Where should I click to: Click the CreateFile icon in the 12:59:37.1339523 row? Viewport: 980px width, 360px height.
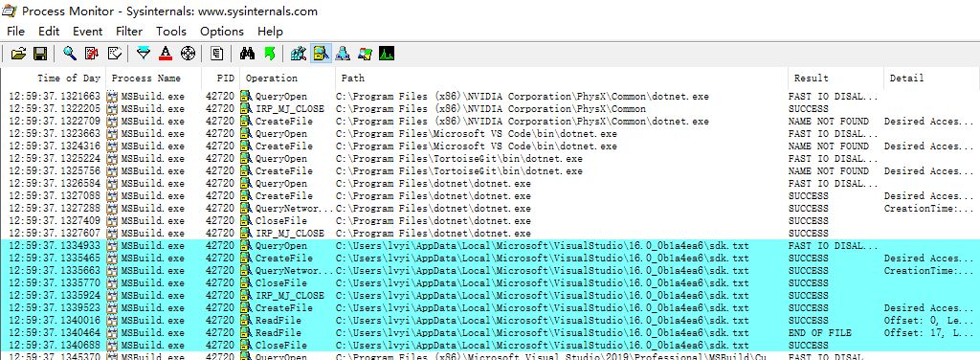(x=246, y=308)
